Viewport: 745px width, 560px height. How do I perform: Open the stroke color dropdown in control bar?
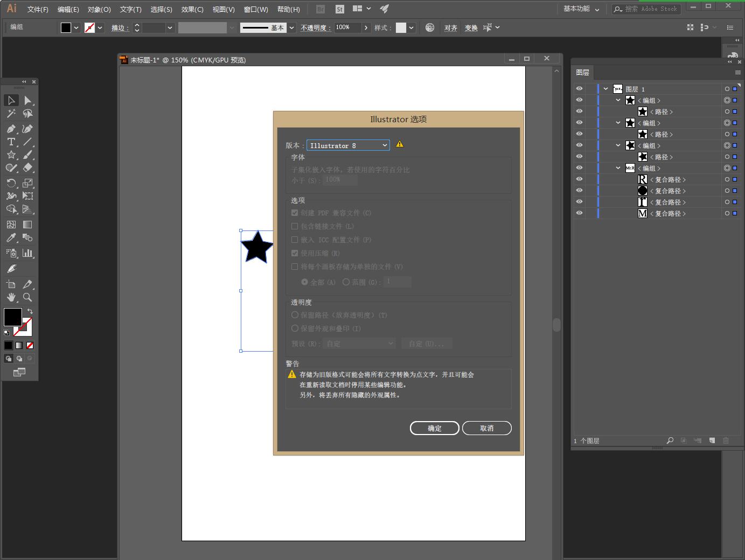tap(100, 27)
